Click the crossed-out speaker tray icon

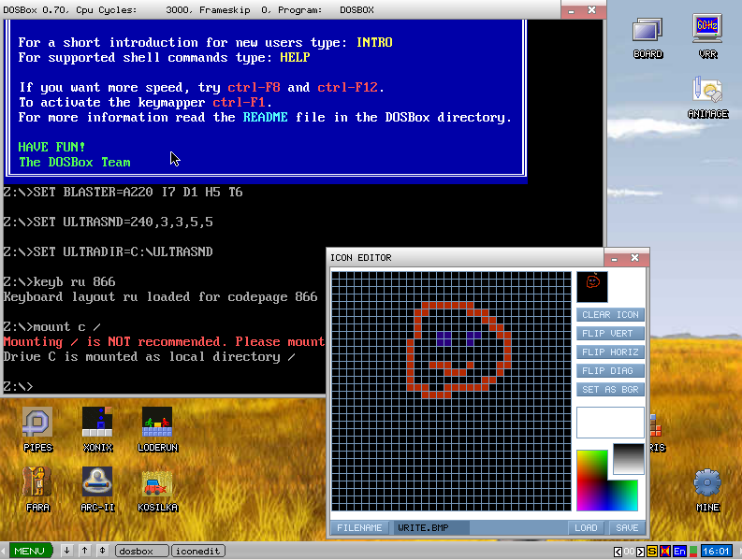[665, 551]
